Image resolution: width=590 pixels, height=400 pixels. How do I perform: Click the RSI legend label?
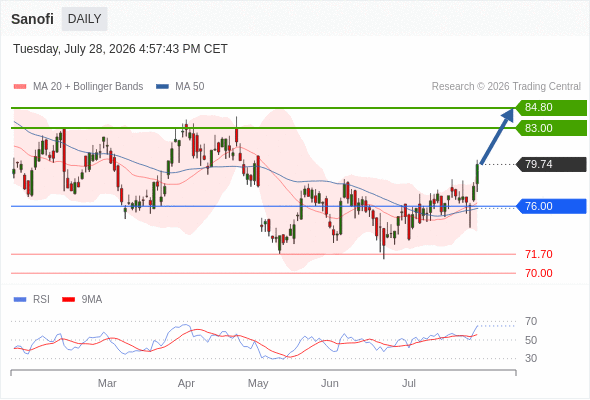[41, 300]
